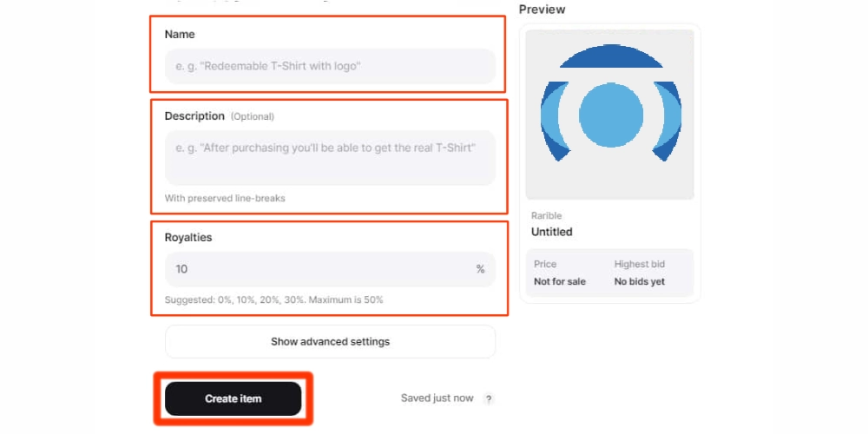Click the Untitled item title in preview
Viewport: 868px width, 434px height.
[552, 232]
